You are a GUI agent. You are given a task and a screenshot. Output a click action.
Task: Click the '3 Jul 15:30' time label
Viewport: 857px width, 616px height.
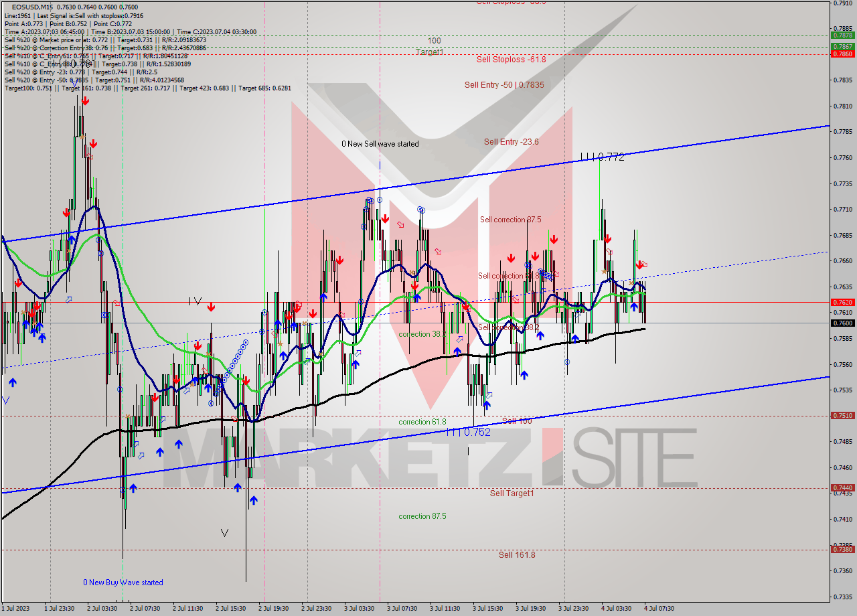[x=487, y=609]
